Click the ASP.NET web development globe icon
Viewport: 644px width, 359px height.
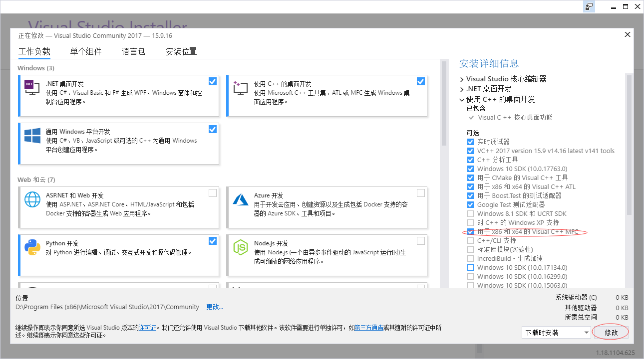point(32,199)
